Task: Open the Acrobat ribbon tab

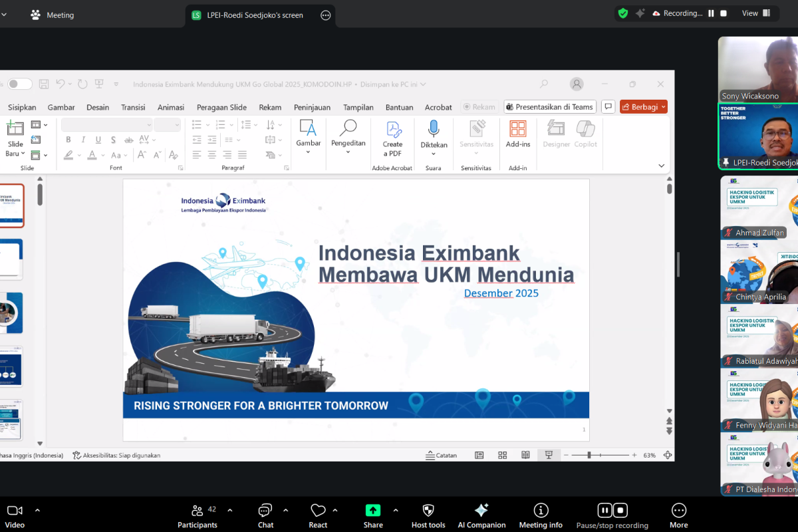Action: [438, 107]
